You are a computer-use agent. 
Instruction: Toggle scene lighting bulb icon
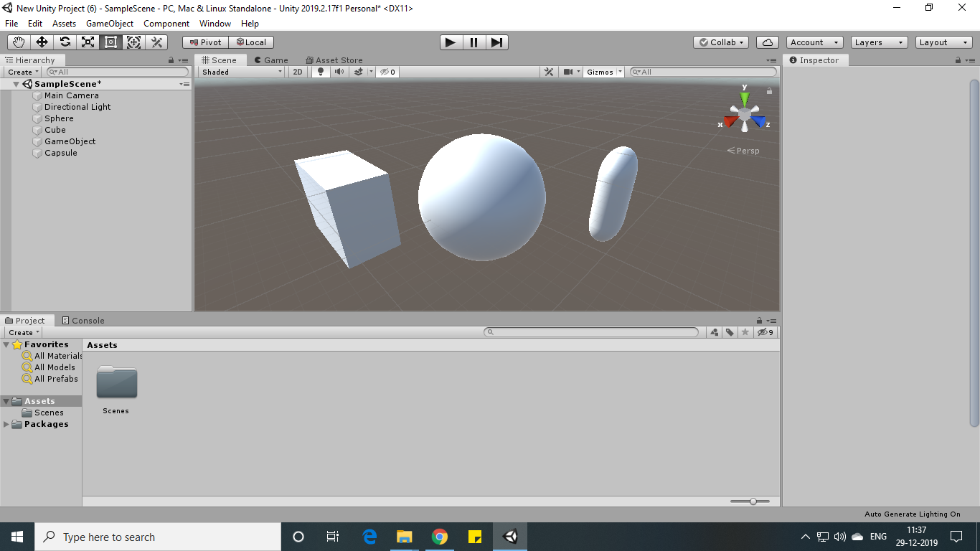[321, 72]
